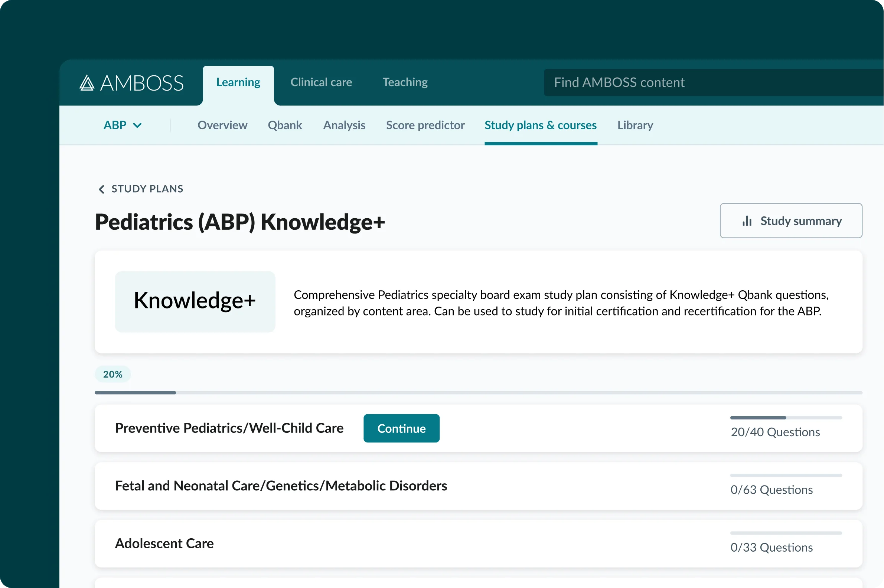Select Study plans & courses tab
The width and height of the screenshot is (884, 588).
pos(540,125)
